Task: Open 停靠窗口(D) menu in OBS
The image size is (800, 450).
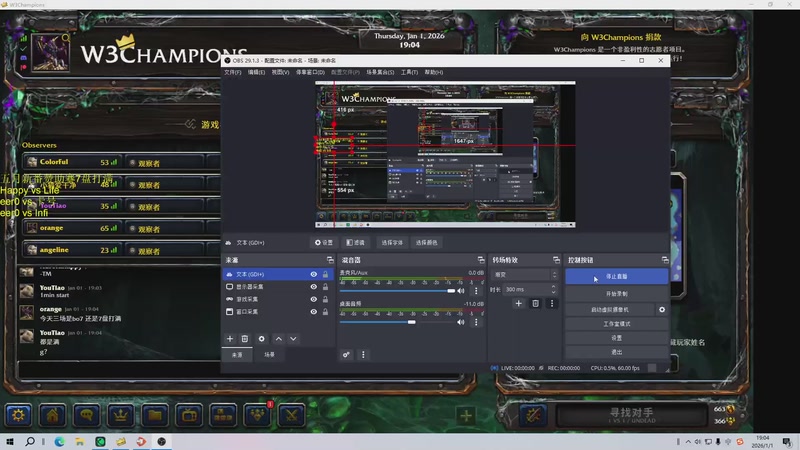Action: pos(310,72)
